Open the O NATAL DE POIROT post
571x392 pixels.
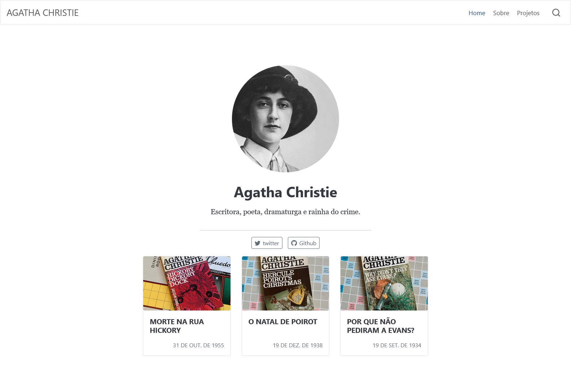pos(283,322)
